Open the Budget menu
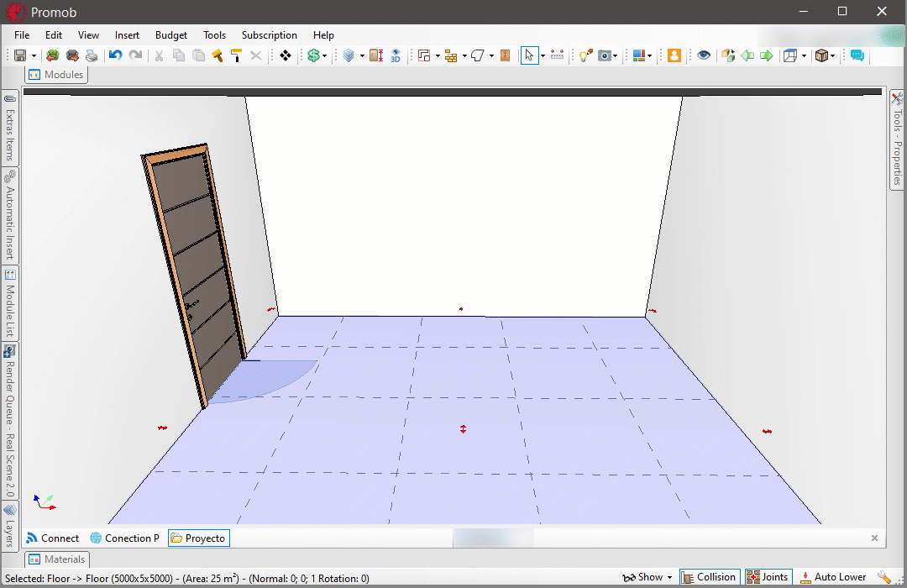Viewport: 907px width, 588px height. [171, 35]
